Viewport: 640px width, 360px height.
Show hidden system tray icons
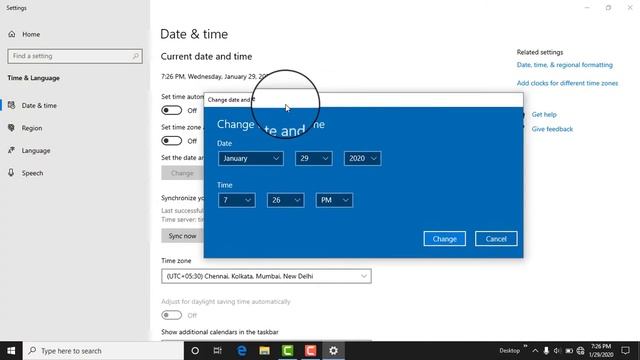[535, 351]
